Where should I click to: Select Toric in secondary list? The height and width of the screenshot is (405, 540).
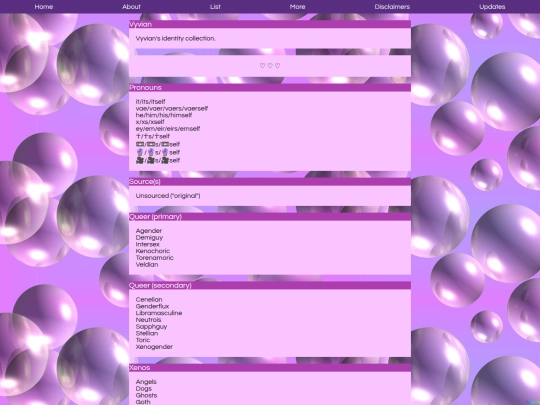(x=143, y=340)
